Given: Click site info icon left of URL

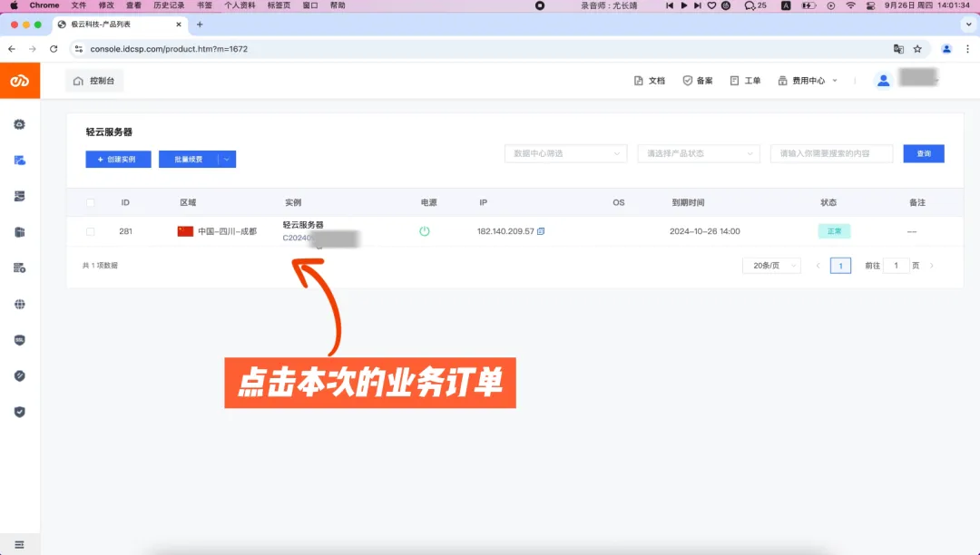Looking at the screenshot, I should (79, 49).
